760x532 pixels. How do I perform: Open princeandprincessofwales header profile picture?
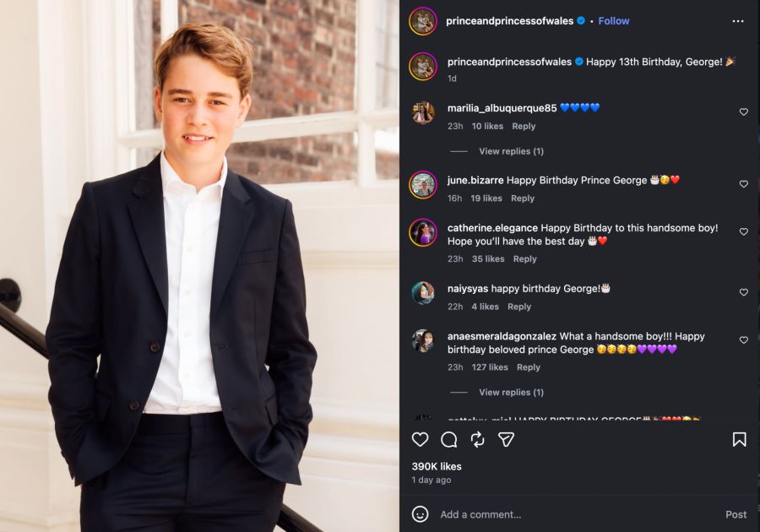coord(423,21)
